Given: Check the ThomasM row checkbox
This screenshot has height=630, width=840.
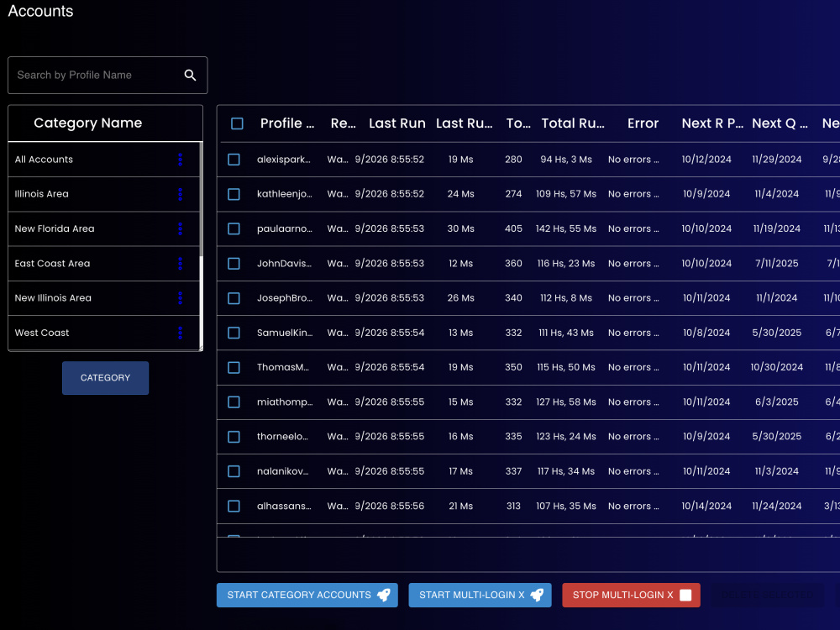Looking at the screenshot, I should [234, 367].
